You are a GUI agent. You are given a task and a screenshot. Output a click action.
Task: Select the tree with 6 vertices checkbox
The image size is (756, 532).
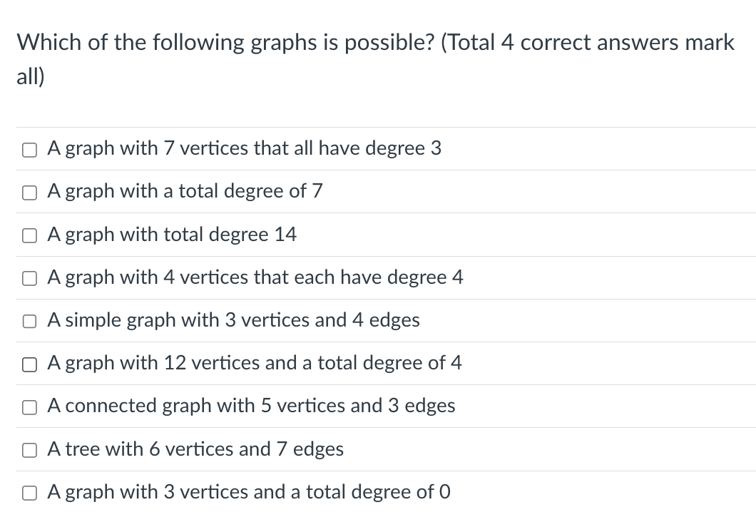(29, 449)
